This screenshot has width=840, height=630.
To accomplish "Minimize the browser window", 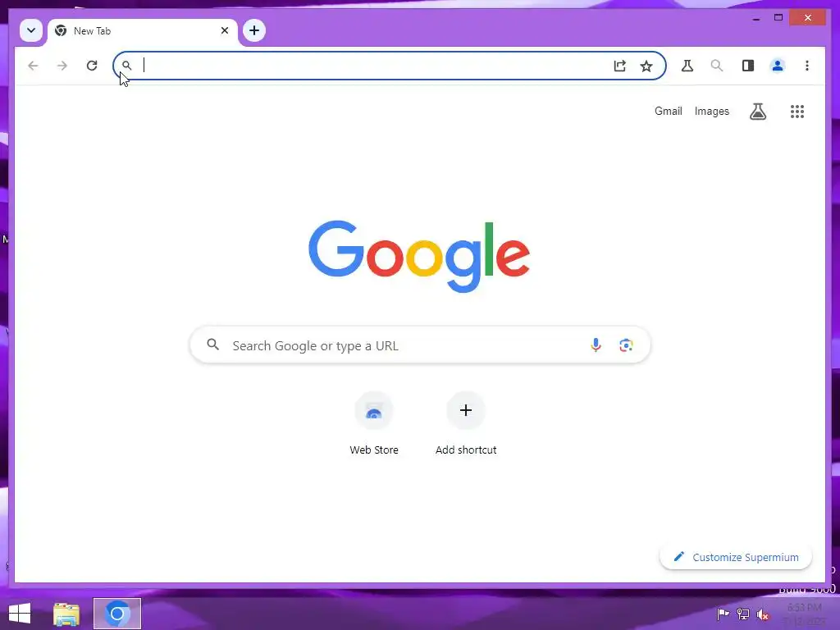I will pyautogui.click(x=756, y=18).
